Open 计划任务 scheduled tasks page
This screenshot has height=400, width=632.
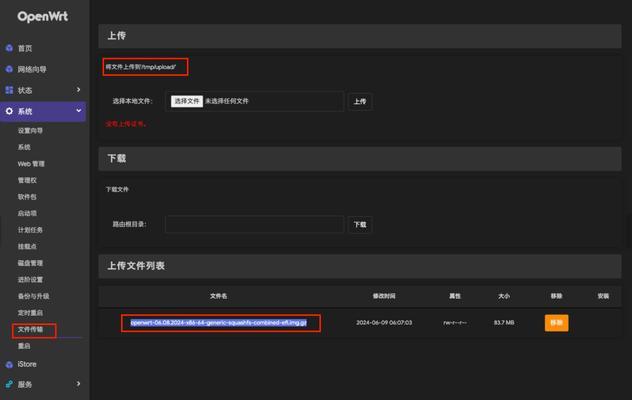click(x=30, y=230)
